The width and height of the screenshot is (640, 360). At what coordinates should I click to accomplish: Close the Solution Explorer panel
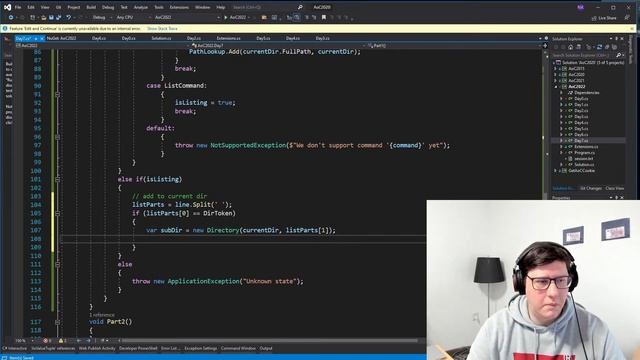point(622,39)
